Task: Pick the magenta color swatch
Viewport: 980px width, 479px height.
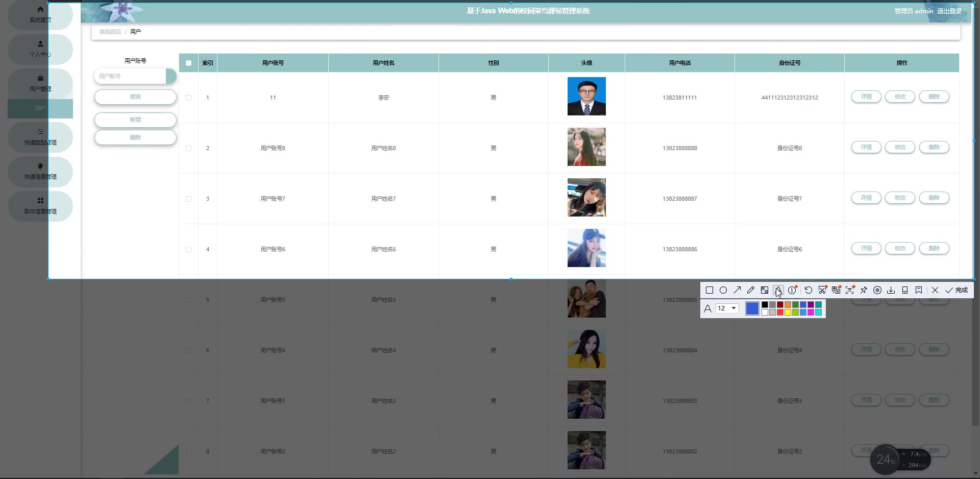Action: (x=811, y=312)
